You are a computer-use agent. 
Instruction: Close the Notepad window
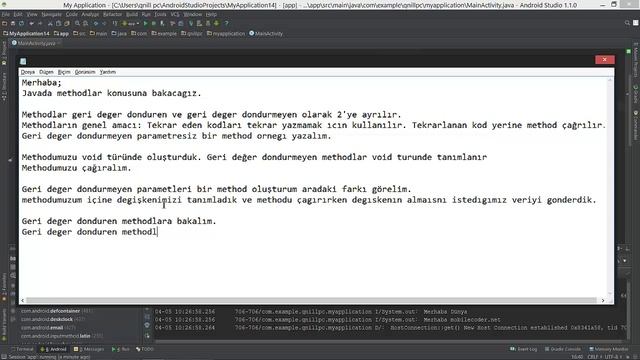[604, 60]
